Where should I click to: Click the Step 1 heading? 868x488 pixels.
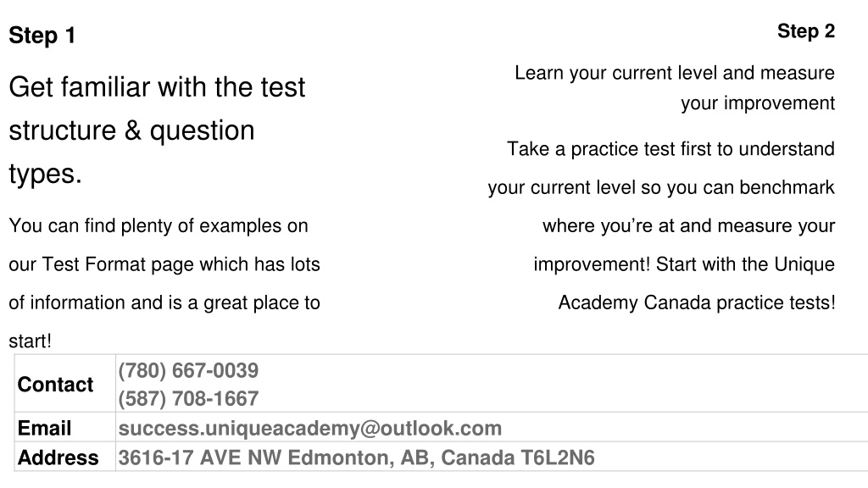tap(42, 36)
